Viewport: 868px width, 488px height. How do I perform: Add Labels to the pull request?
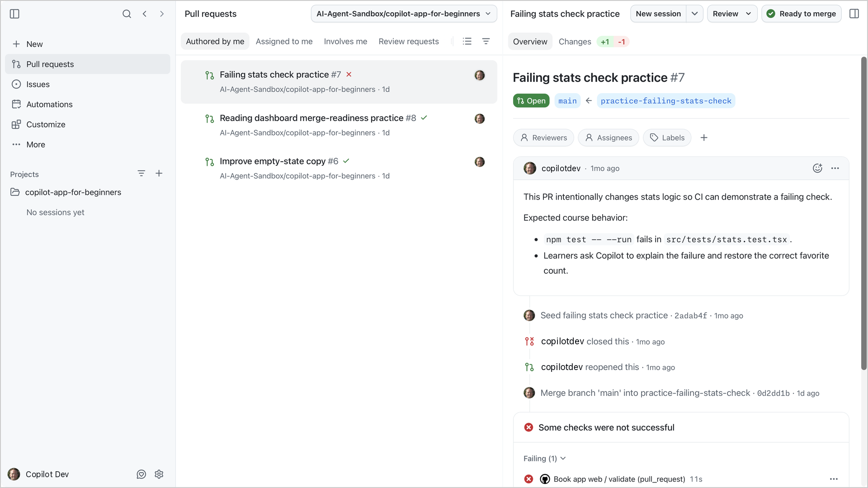(x=667, y=138)
